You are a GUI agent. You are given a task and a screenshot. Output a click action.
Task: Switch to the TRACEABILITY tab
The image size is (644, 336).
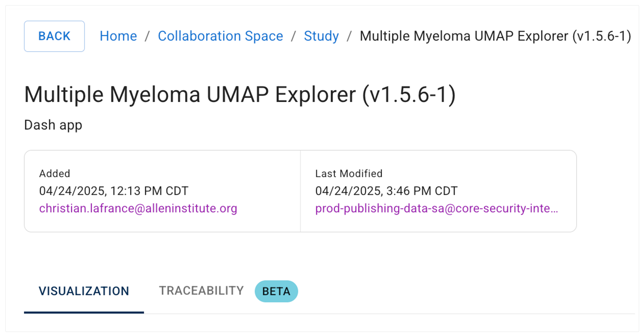tap(201, 291)
